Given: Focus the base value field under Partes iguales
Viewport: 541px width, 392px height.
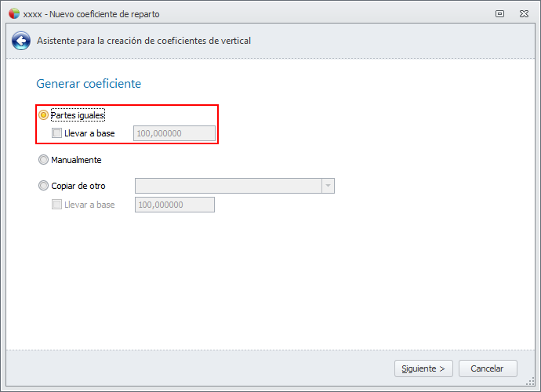Looking at the screenshot, I should pyautogui.click(x=175, y=133).
